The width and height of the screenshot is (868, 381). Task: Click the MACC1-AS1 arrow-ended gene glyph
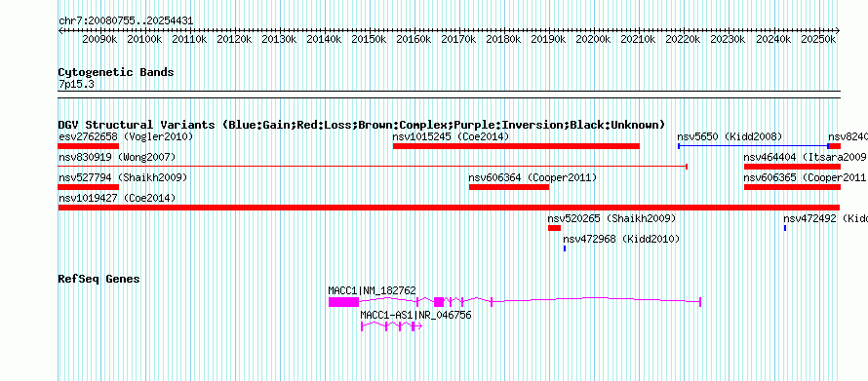coord(391,326)
